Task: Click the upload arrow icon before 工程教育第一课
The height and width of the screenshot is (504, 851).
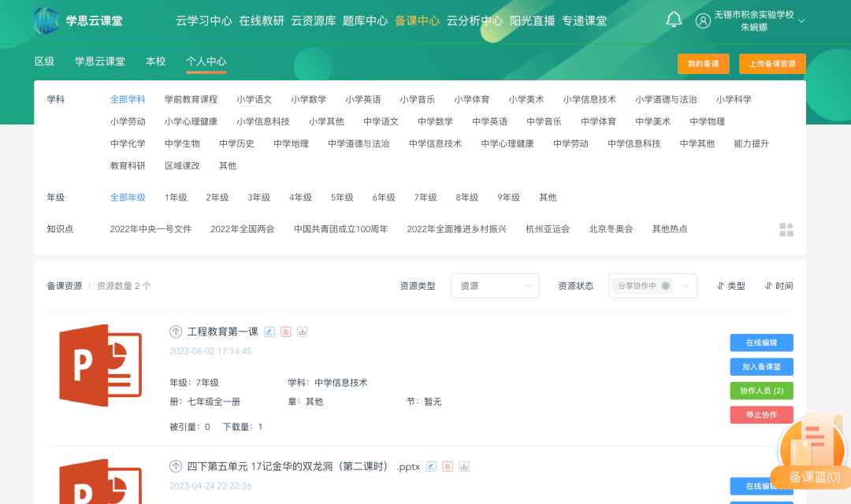Action: click(x=176, y=332)
